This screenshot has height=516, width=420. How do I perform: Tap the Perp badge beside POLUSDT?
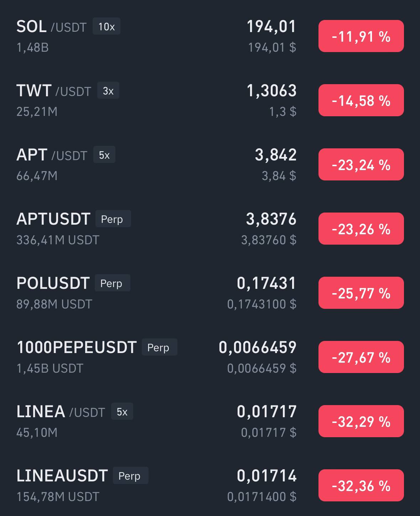tap(112, 283)
